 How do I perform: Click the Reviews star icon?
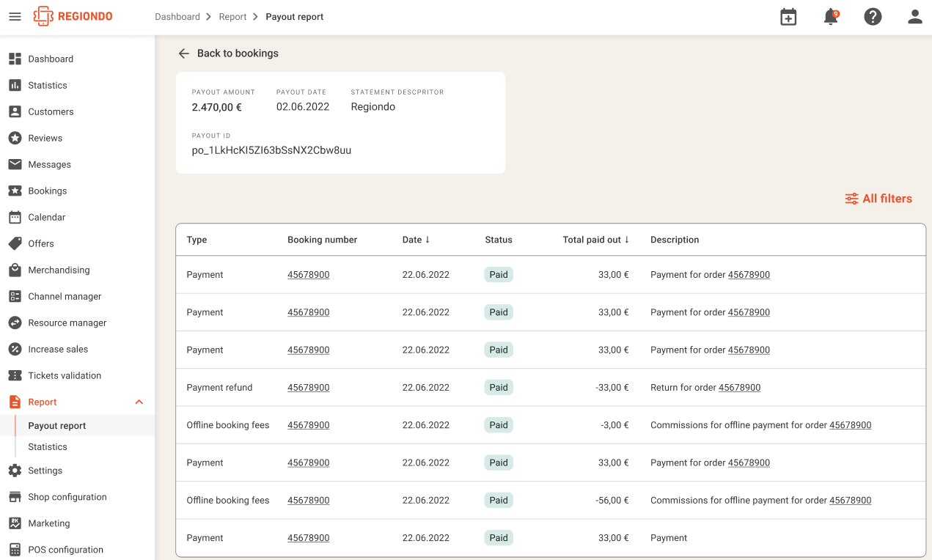tap(15, 138)
